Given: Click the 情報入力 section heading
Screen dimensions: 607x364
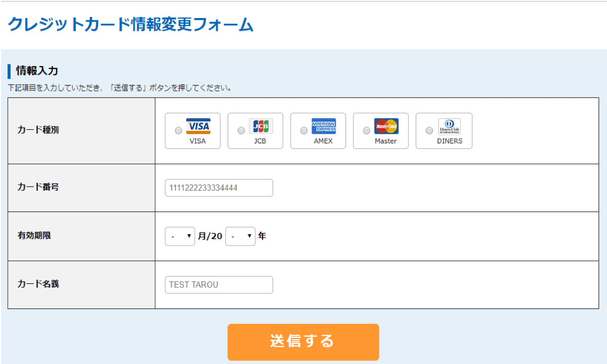Looking at the screenshot, I should 37,70.
